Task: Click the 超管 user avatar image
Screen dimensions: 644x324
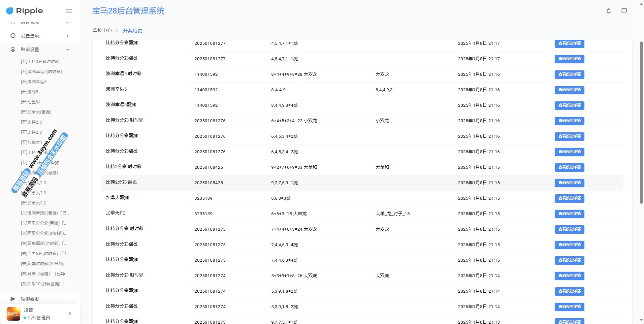Action: [x=13, y=314]
